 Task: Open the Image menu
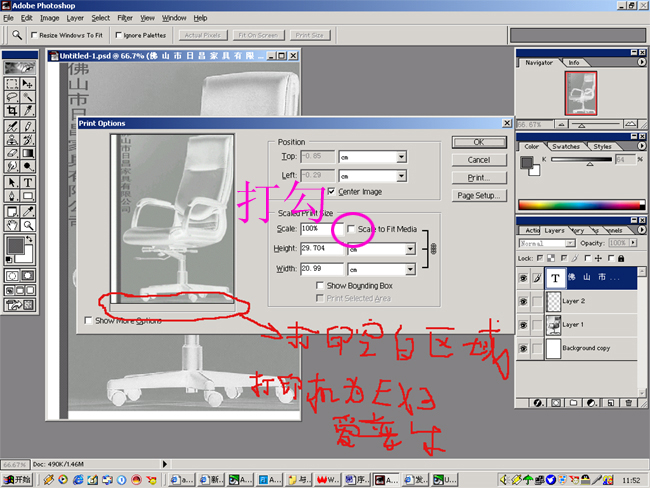[49, 18]
